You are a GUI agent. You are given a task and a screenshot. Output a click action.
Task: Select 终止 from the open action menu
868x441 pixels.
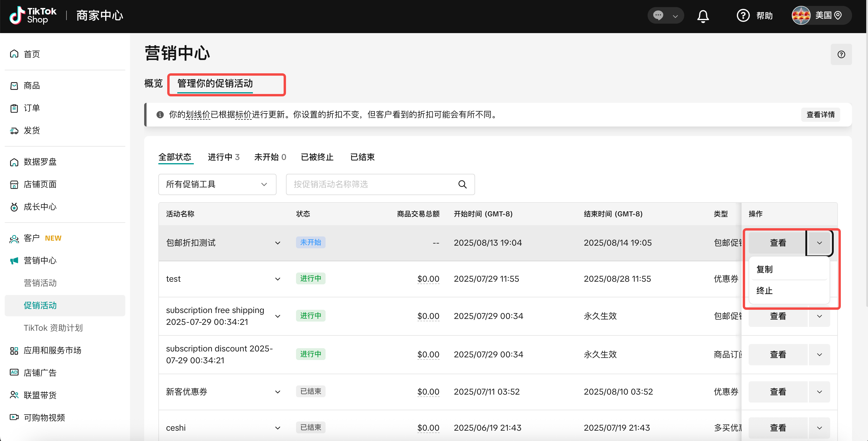[764, 290]
